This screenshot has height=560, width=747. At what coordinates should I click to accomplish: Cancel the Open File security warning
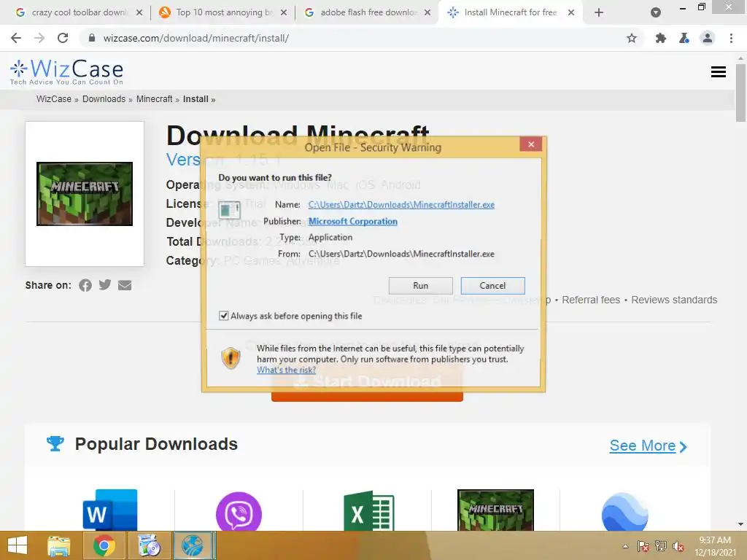pos(492,286)
